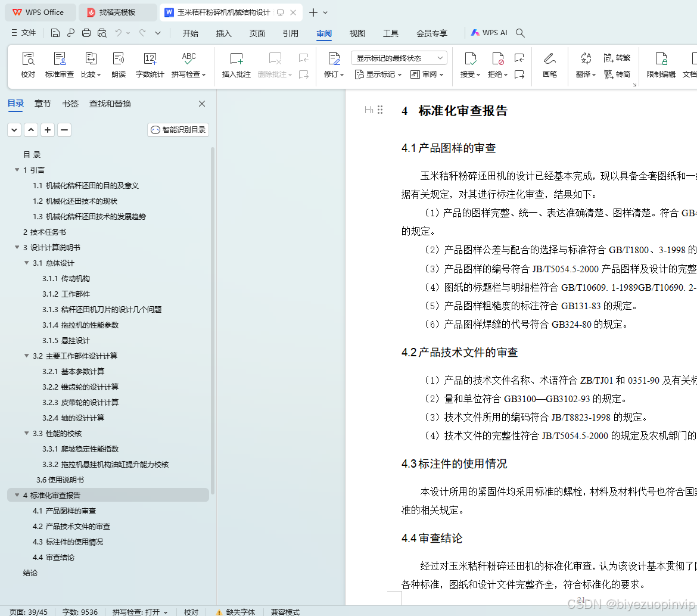Switch to the 开始 ribbon tab
Viewport: 697px width, 616px height.
point(190,33)
